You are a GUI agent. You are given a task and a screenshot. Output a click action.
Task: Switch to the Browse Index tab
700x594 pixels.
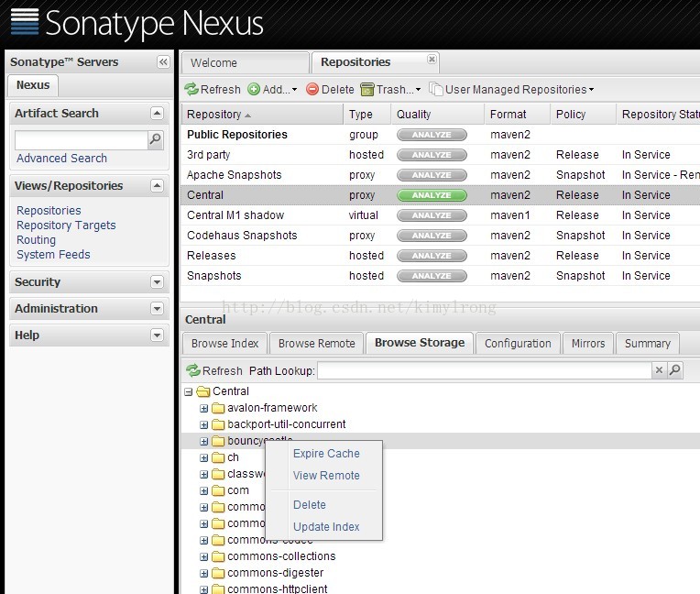tap(225, 343)
